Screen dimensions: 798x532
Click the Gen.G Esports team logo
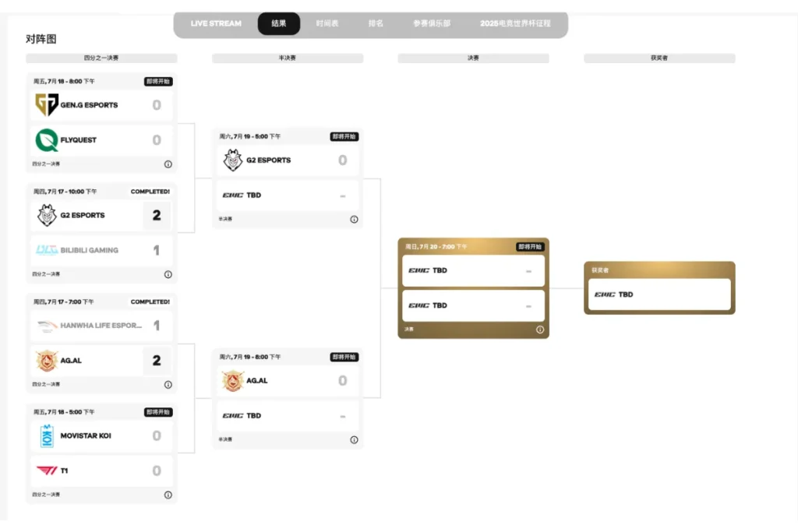tap(46, 105)
